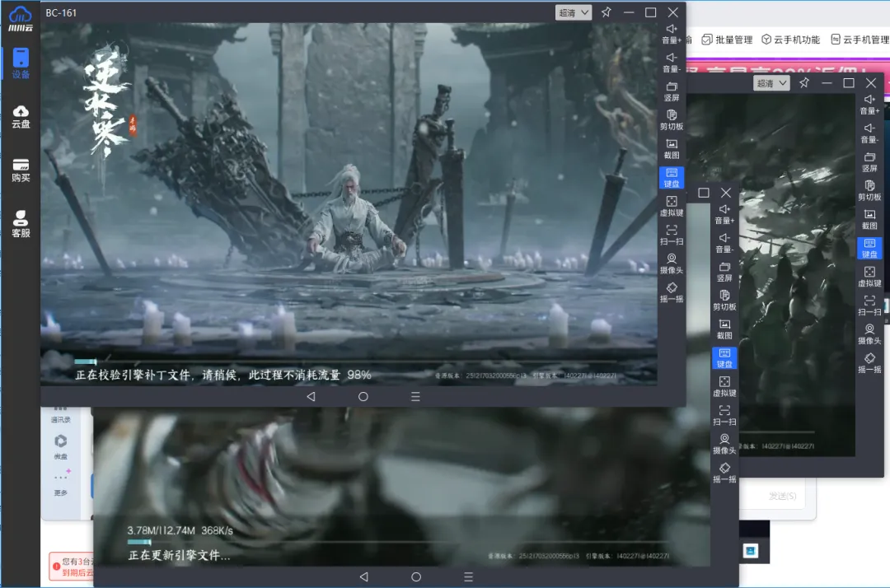Capture 截图 in the right rear window
This screenshot has height=588, width=890.
pos(869,220)
